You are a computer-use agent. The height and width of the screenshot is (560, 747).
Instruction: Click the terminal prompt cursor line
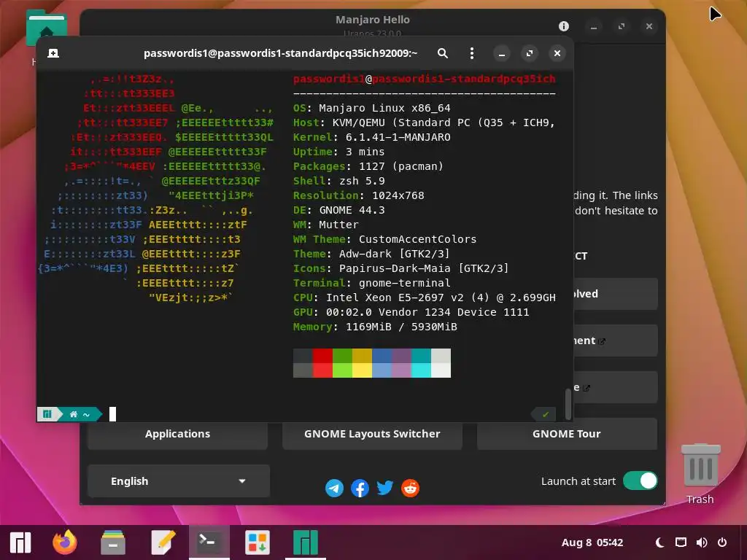[112, 414]
